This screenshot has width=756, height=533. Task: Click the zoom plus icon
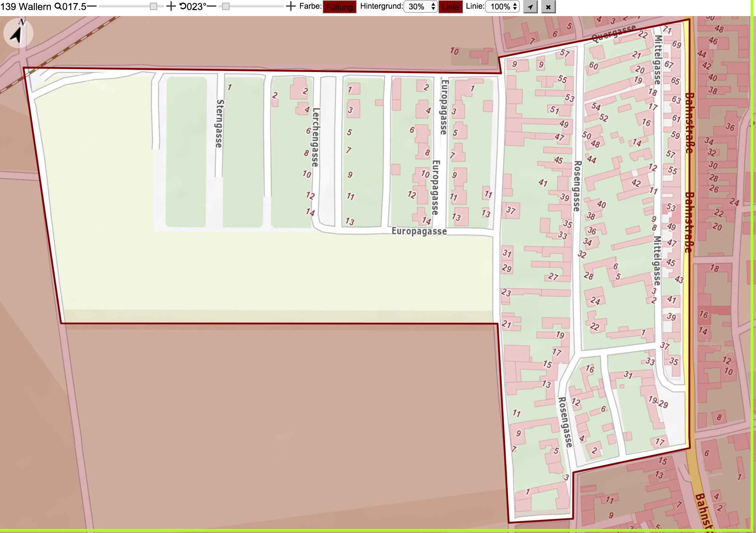tap(171, 6)
